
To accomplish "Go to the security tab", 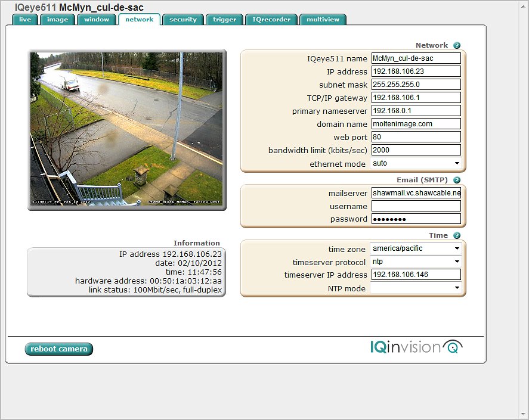I will click(182, 20).
